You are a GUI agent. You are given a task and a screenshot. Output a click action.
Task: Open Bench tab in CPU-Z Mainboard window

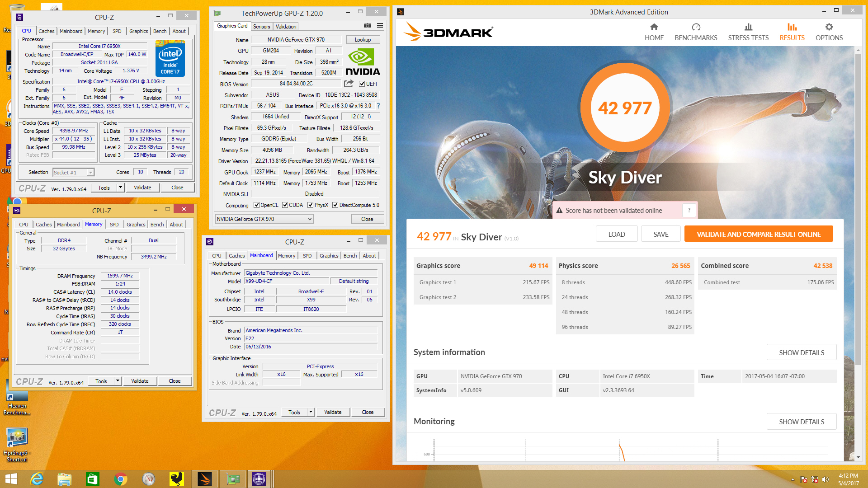click(x=350, y=256)
